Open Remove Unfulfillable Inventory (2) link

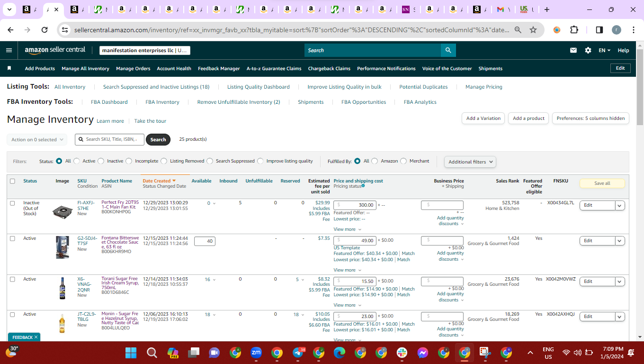239,102
